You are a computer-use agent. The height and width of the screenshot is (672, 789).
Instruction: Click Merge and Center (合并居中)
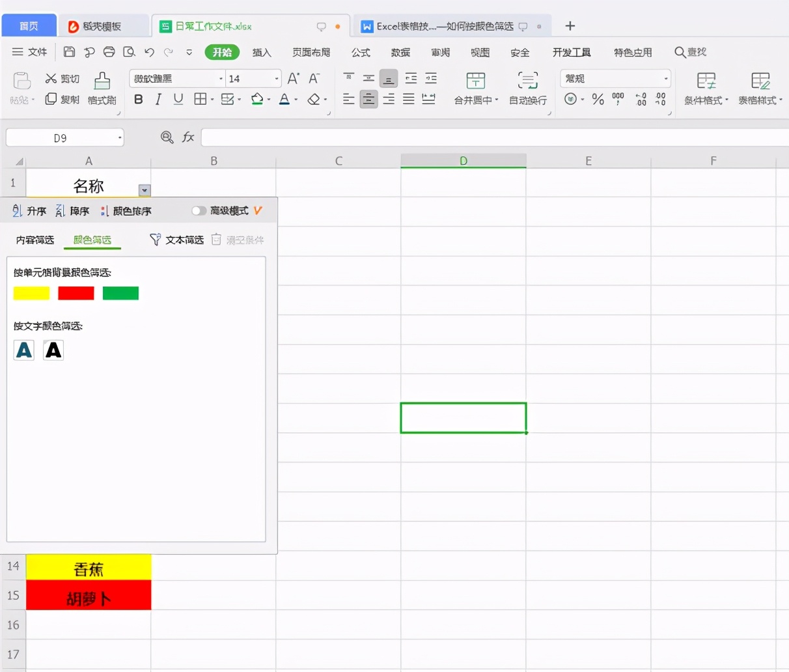(476, 89)
